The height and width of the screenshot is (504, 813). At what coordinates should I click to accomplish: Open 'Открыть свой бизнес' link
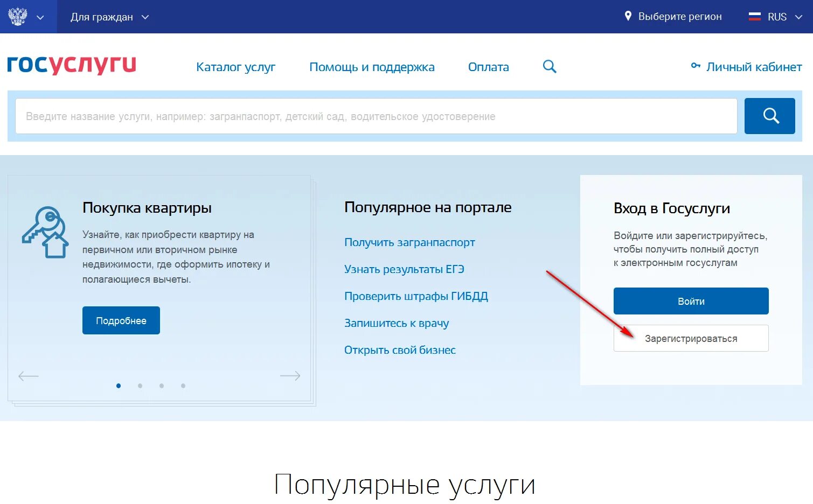[400, 350]
